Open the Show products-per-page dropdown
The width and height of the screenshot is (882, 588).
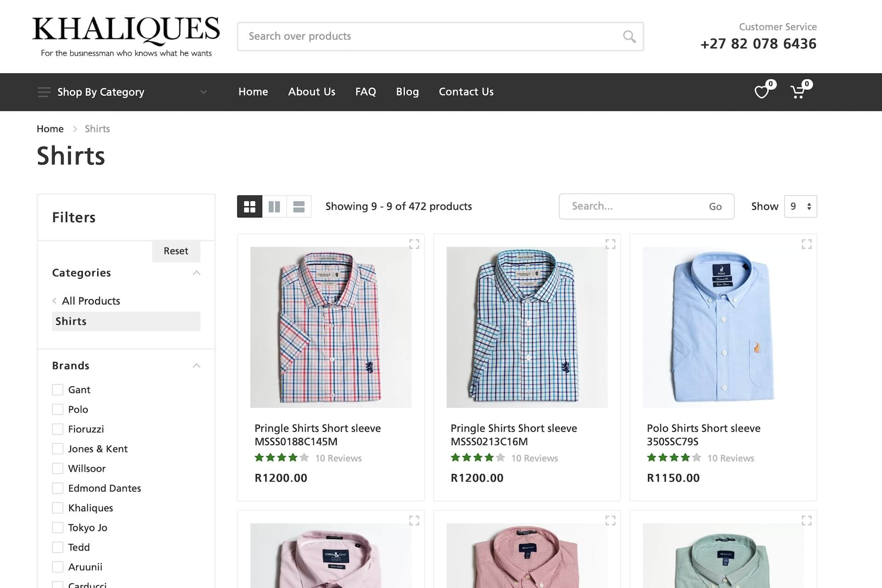coord(800,206)
